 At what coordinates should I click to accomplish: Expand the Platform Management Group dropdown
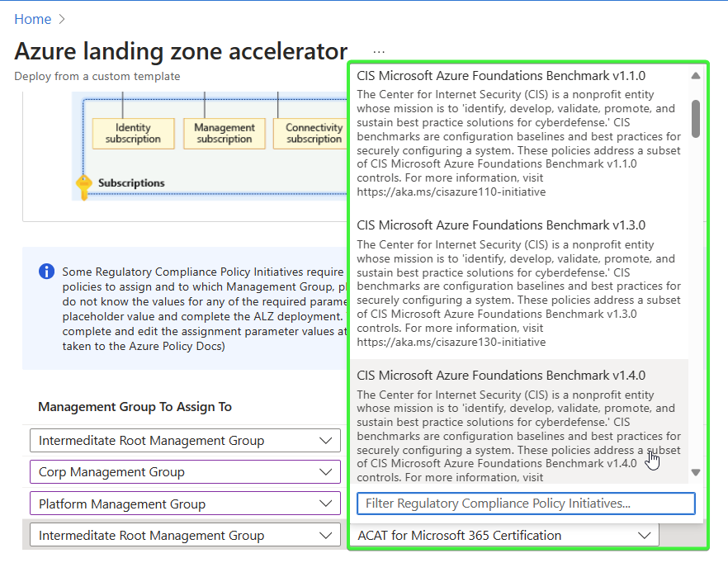(185, 504)
